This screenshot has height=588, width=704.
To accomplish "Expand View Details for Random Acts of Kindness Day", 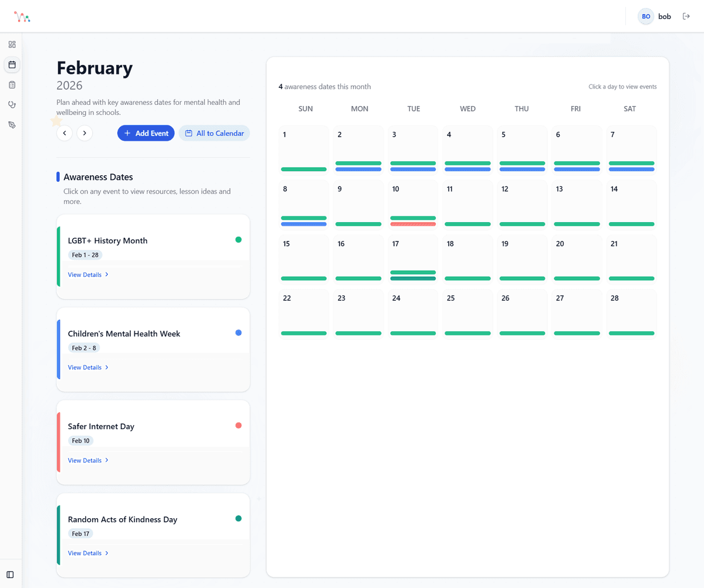I will pos(88,553).
